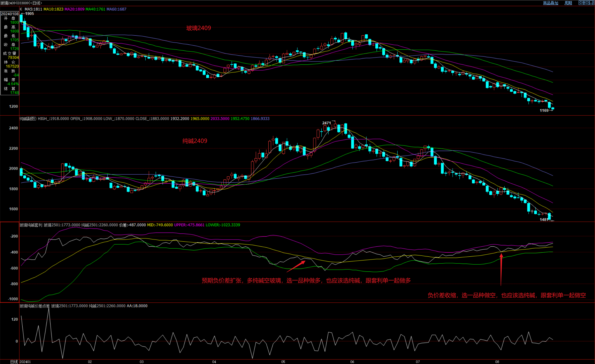Viewport: 595px width, 364px height.
Task: Click the red 纯碱2409 text annotation
Action: pyautogui.click(x=195, y=141)
